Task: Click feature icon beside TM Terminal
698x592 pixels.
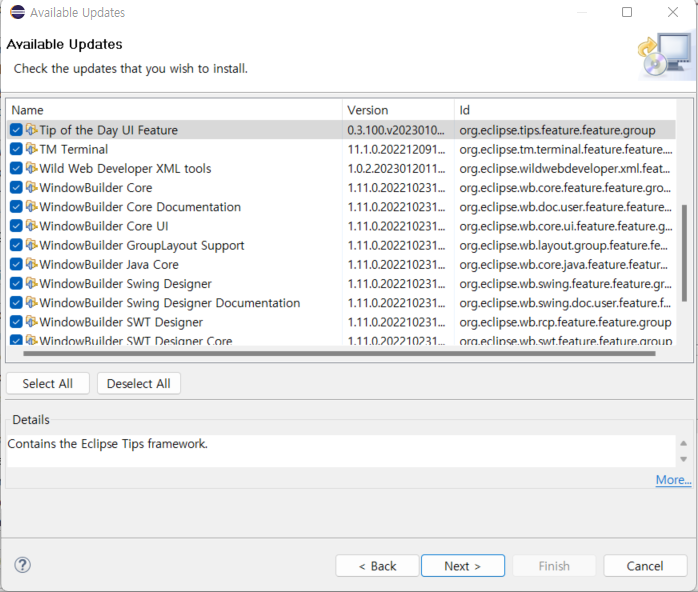Action: click(31, 149)
